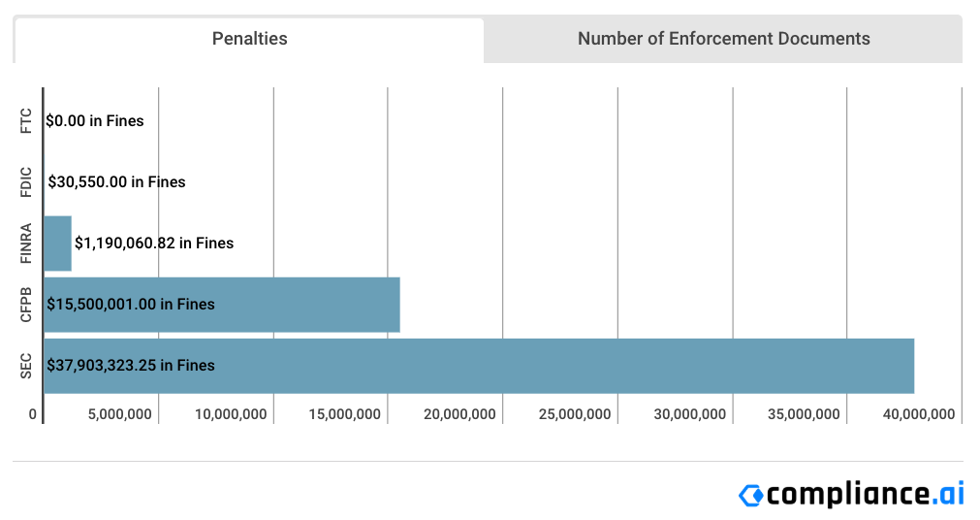The height and width of the screenshot is (520, 980).
Task: Click the 30,000,000 axis tick value
Action: [689, 414]
